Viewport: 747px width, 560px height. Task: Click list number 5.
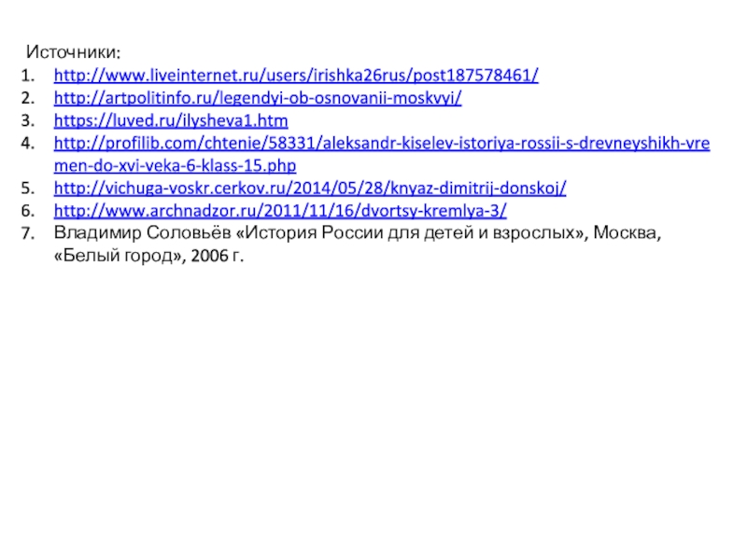click(x=27, y=189)
